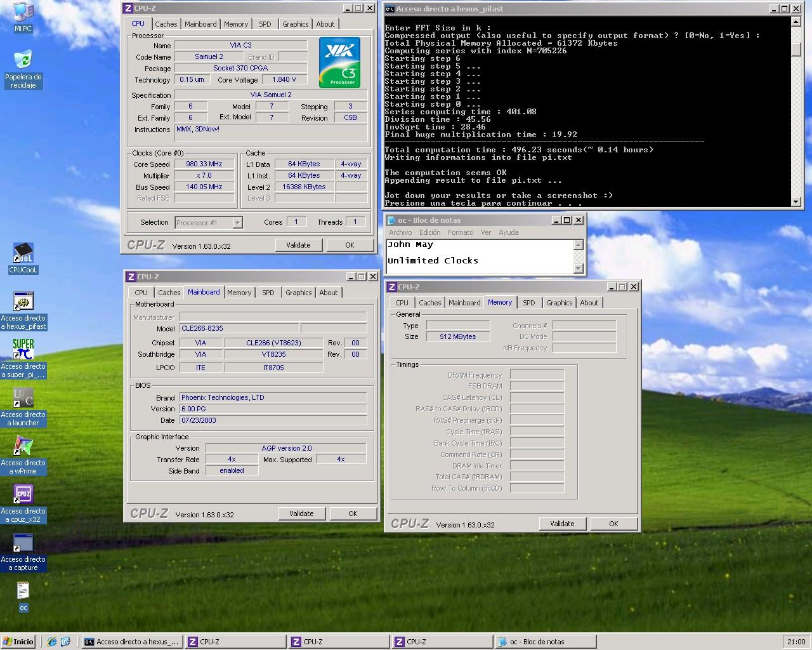
Task: Click OK in Memory CPU-Z window
Action: click(613, 524)
